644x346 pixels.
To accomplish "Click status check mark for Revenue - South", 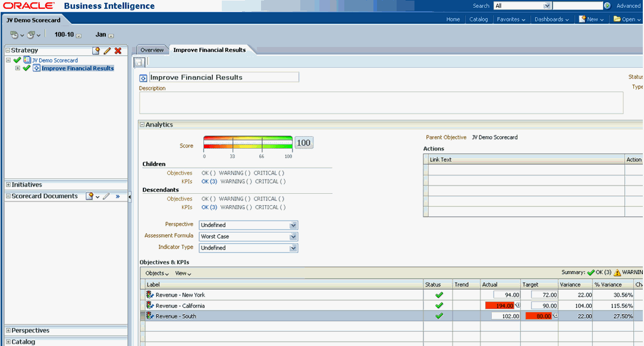I will pyautogui.click(x=439, y=316).
